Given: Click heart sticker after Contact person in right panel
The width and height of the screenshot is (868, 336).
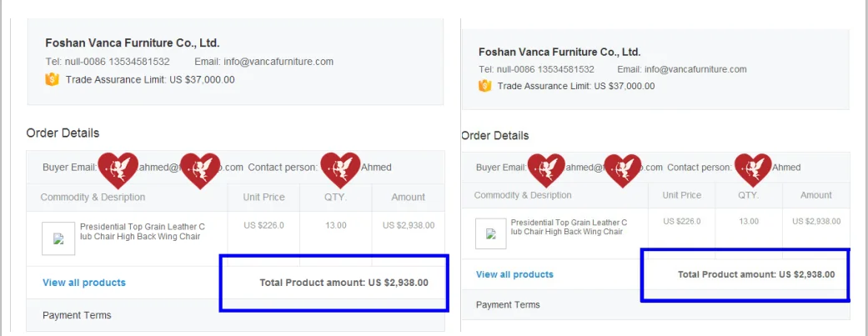Looking at the screenshot, I should (x=753, y=169).
